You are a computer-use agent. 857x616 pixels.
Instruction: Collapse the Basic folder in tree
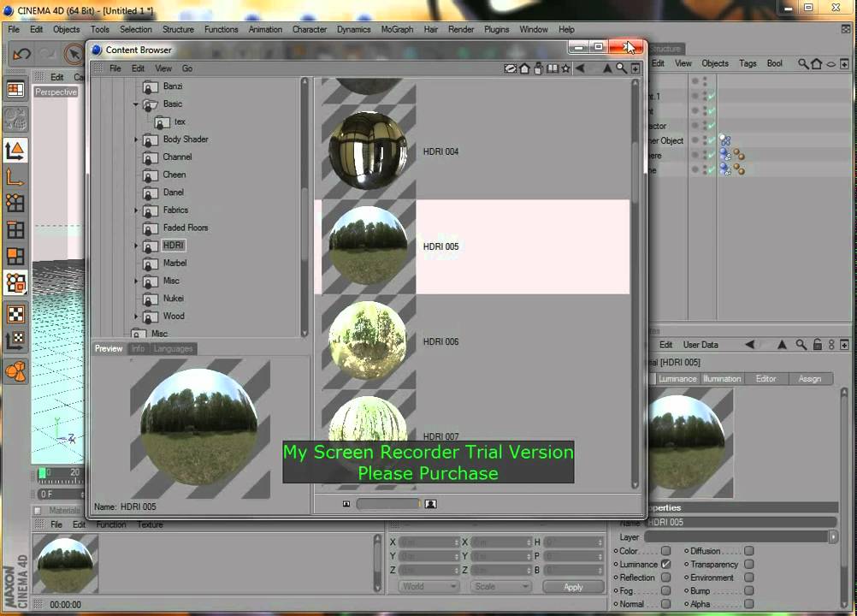tap(135, 104)
